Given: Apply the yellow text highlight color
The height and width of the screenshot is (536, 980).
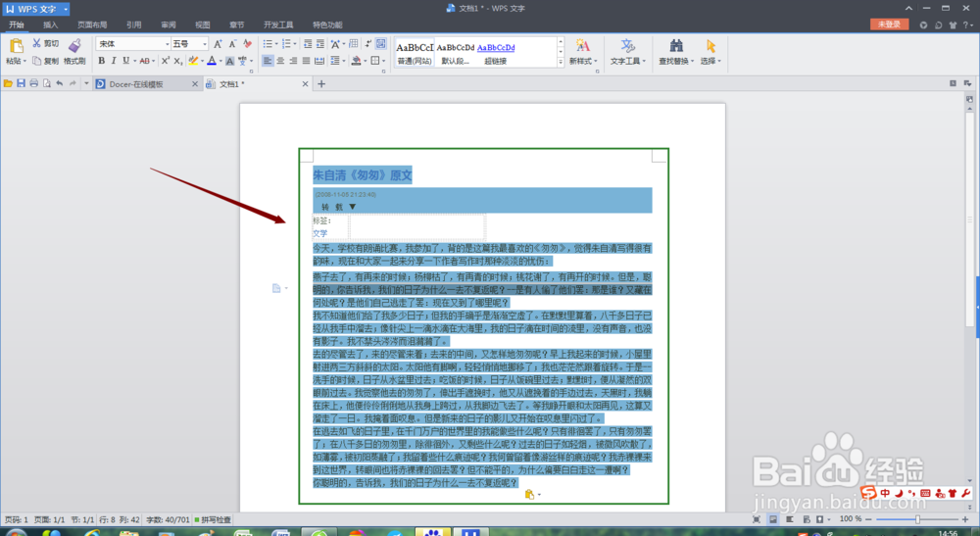Looking at the screenshot, I should [193, 61].
